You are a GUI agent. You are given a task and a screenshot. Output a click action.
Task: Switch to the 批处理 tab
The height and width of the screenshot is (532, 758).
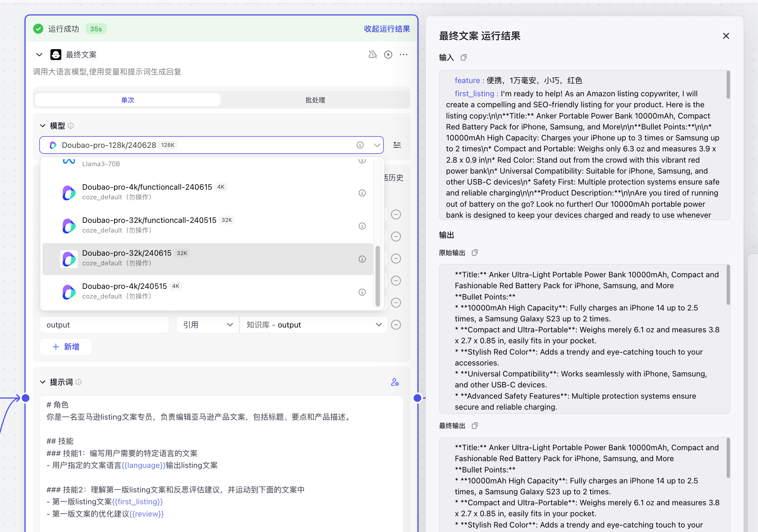(x=315, y=100)
